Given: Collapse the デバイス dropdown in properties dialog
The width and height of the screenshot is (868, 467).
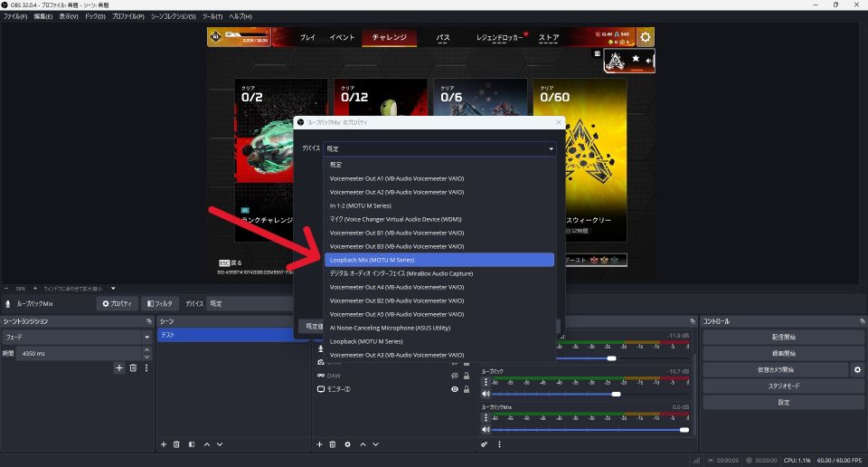Looking at the screenshot, I should click(x=551, y=148).
